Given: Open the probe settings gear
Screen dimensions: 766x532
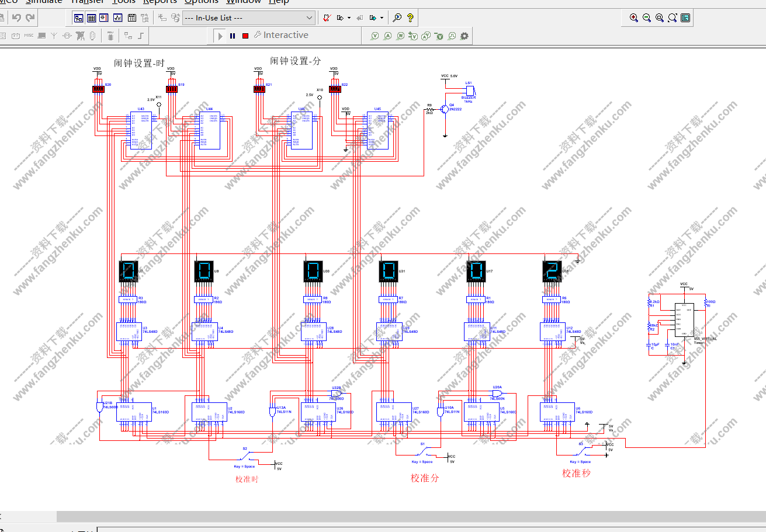Looking at the screenshot, I should pos(465,36).
